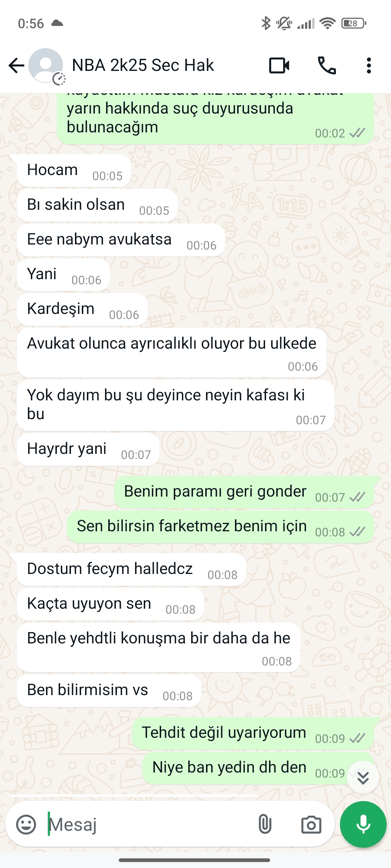The width and height of the screenshot is (391, 868).
Task: Jump to latest messages with double chevron
Action: (363, 777)
